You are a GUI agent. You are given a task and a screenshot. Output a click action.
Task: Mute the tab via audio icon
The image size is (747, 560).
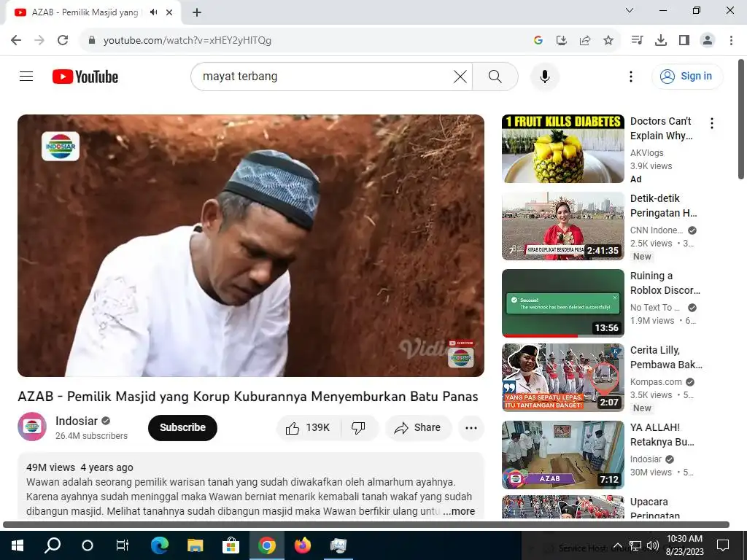pyautogui.click(x=153, y=12)
